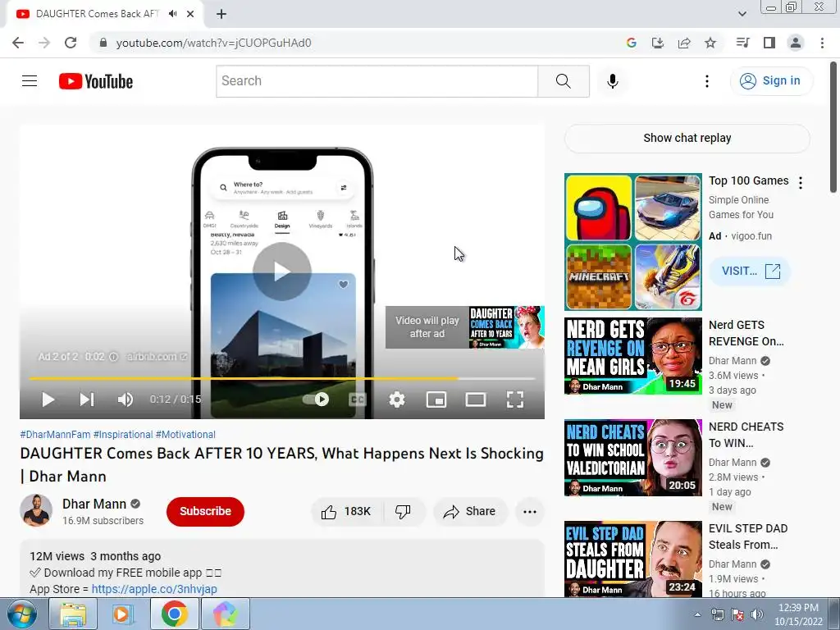Image resolution: width=840 pixels, height=630 pixels.
Task: Enable miniplayer mode
Action: coord(436,399)
